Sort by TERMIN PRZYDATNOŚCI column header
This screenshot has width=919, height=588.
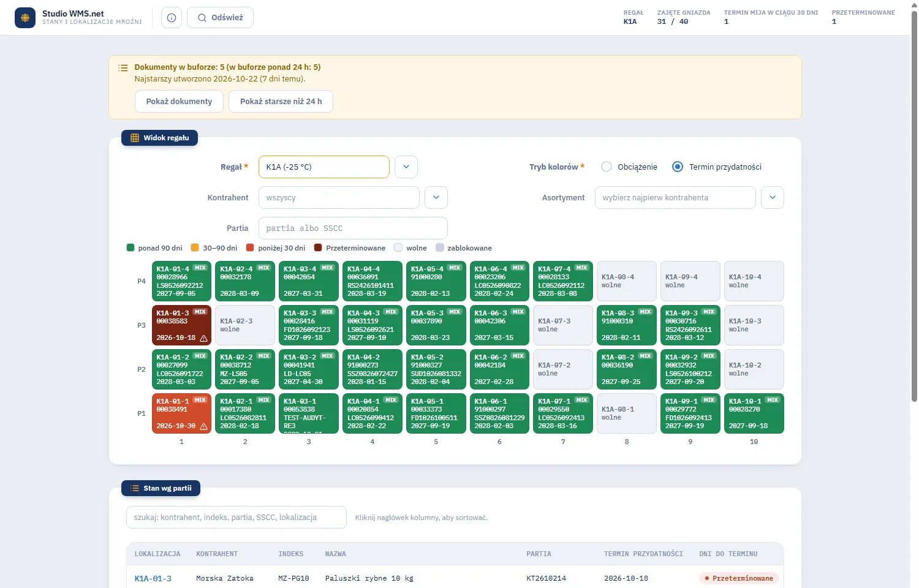click(643, 554)
